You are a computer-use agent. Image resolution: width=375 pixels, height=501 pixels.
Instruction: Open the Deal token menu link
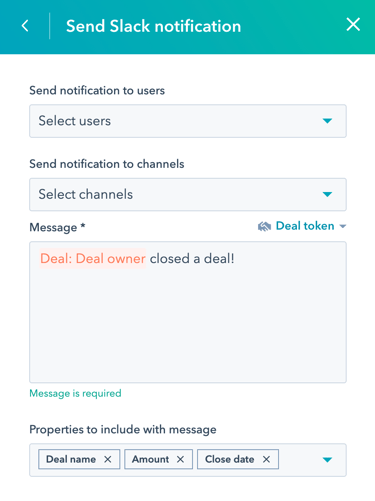(305, 226)
